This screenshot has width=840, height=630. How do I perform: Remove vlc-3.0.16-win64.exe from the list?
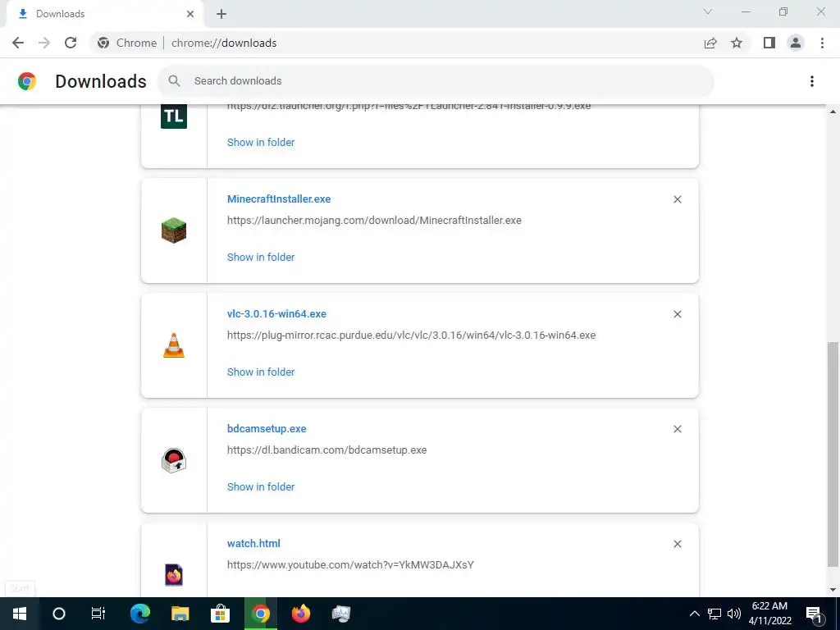(677, 314)
